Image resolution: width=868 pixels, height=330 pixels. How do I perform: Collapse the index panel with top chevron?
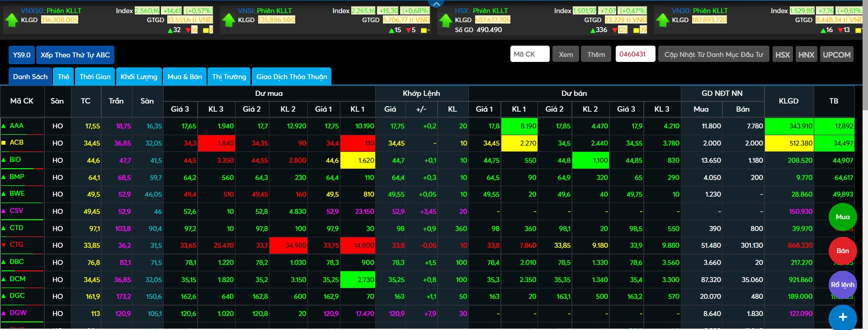pyautogui.click(x=436, y=4)
